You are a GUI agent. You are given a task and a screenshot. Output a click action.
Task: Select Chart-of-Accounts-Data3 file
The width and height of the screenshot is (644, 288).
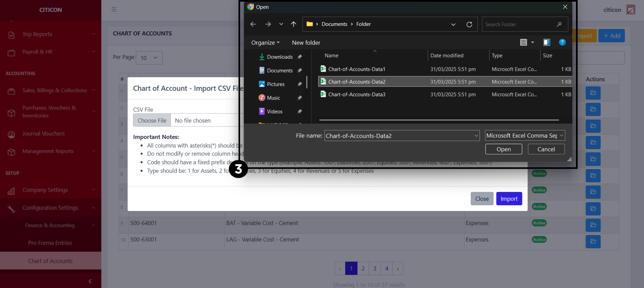356,94
